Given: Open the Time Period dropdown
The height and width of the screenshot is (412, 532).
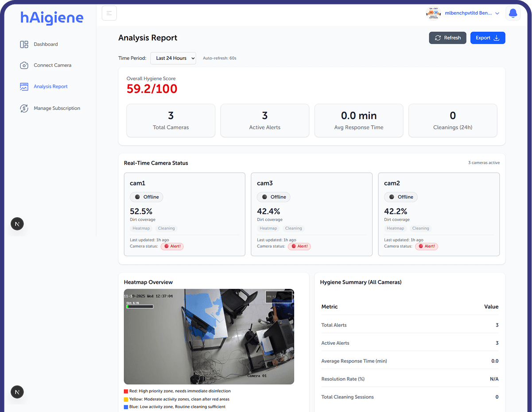Looking at the screenshot, I should click(173, 58).
